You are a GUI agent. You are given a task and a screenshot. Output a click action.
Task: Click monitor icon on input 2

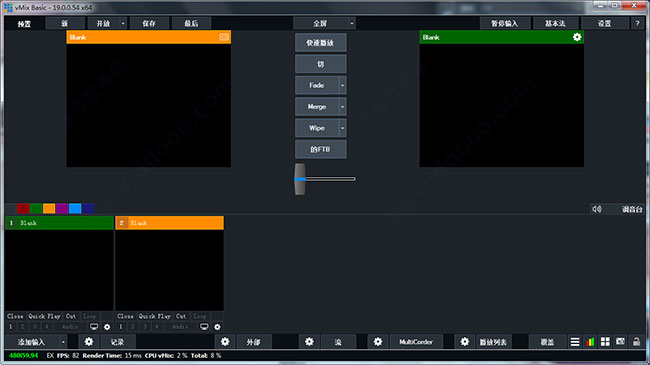pyautogui.click(x=204, y=327)
